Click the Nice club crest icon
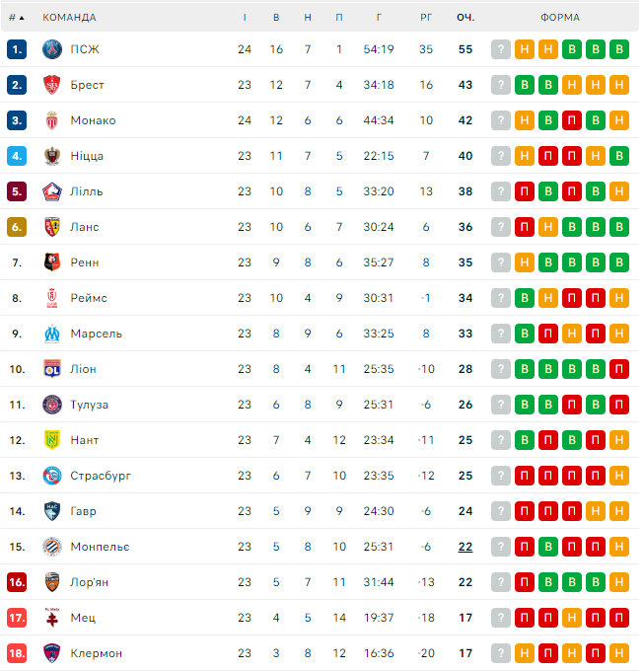This screenshot has height=672, width=644. pyautogui.click(x=52, y=156)
